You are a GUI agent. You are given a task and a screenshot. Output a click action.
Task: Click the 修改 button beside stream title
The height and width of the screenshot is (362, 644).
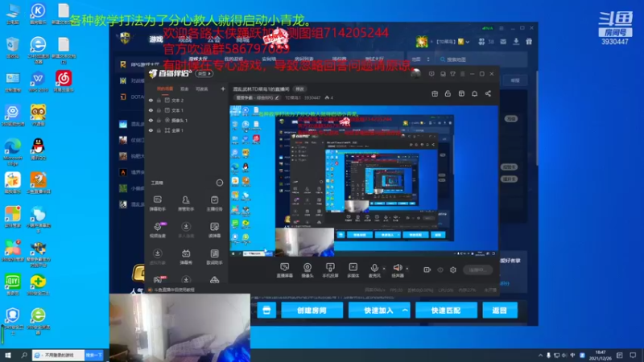(300, 89)
